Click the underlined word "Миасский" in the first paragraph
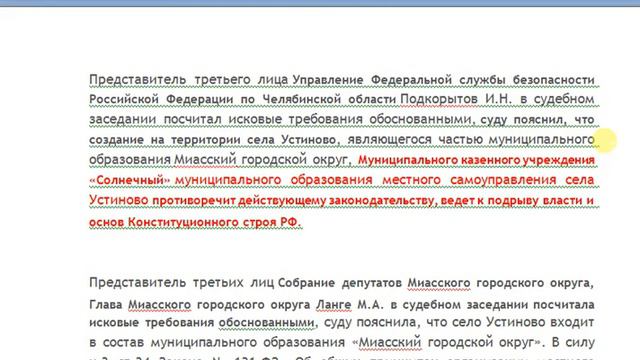Screen dimensions: 640x360 [x=205, y=160]
